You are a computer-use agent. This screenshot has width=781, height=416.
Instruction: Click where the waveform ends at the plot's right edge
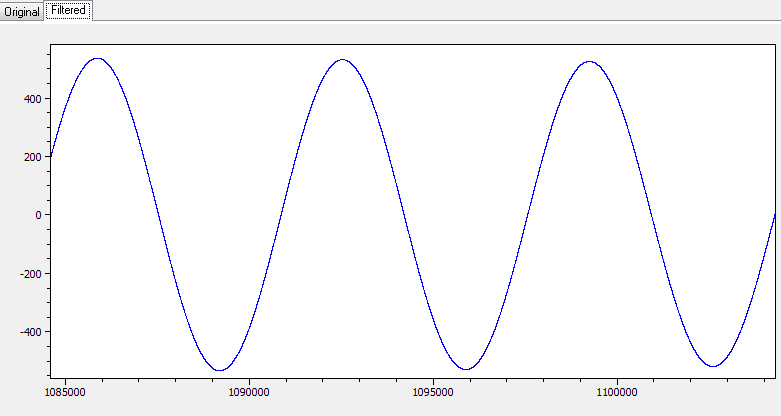[x=775, y=213]
